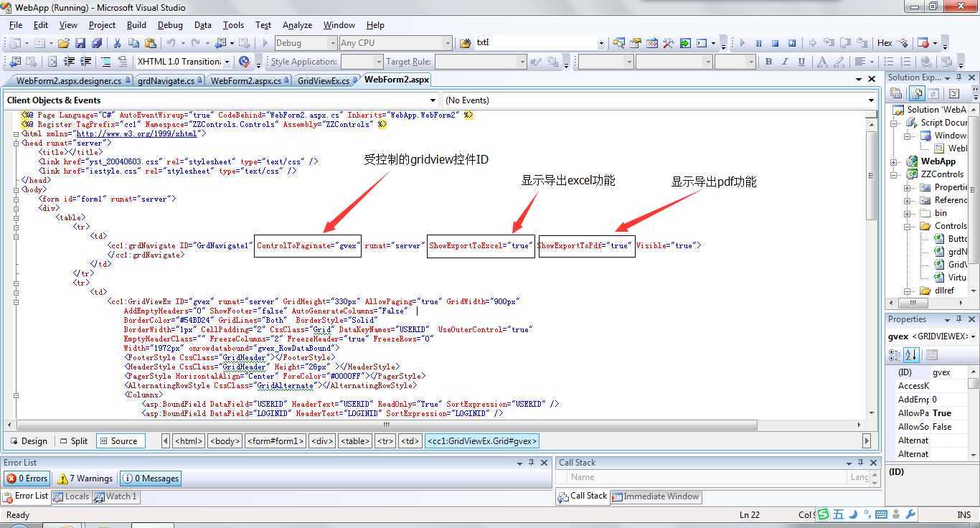Expand the bin folder node
980x528 pixels.
[x=908, y=213]
